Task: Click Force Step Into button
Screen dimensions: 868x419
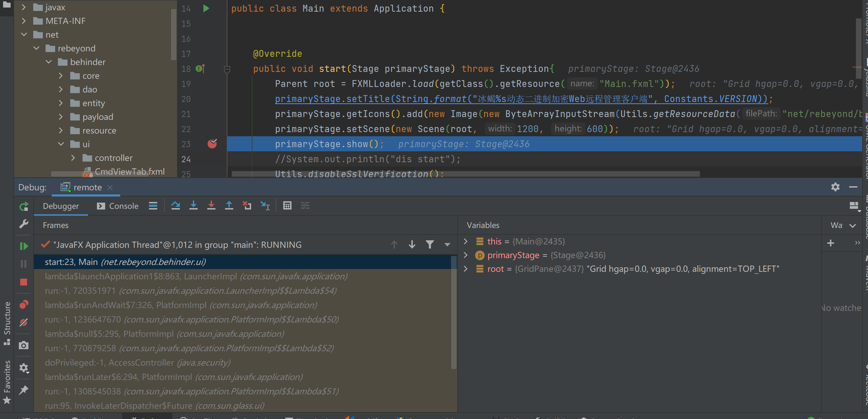Action: [211, 206]
